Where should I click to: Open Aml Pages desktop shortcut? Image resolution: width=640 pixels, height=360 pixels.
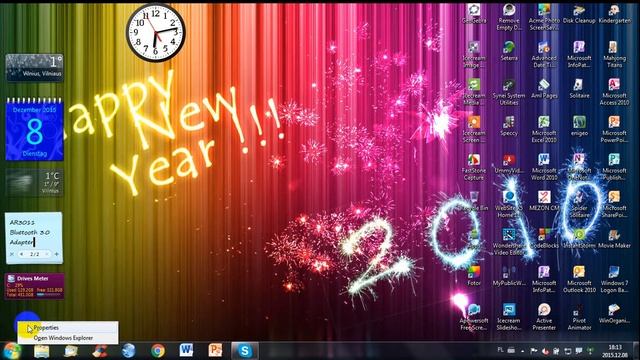click(544, 89)
